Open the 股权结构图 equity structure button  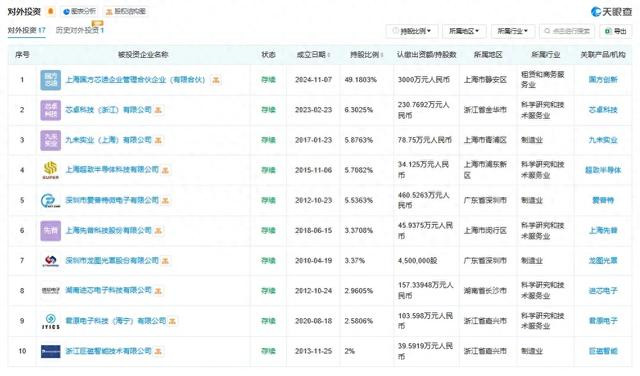[x=126, y=11]
